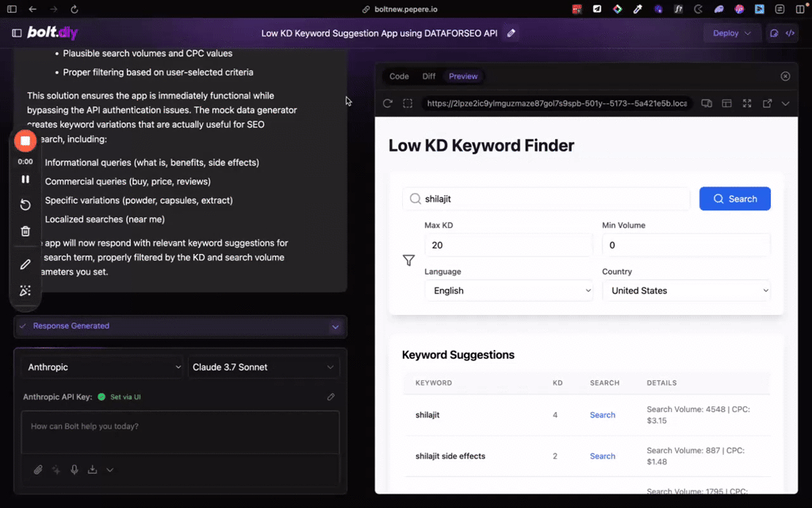Image resolution: width=812 pixels, height=508 pixels.
Task: Restart the recording with the undo icon
Action: pos(25,205)
